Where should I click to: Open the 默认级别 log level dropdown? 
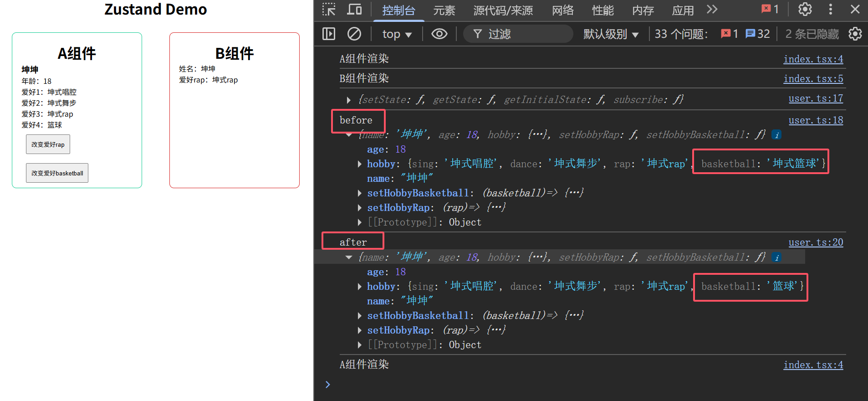coord(611,34)
